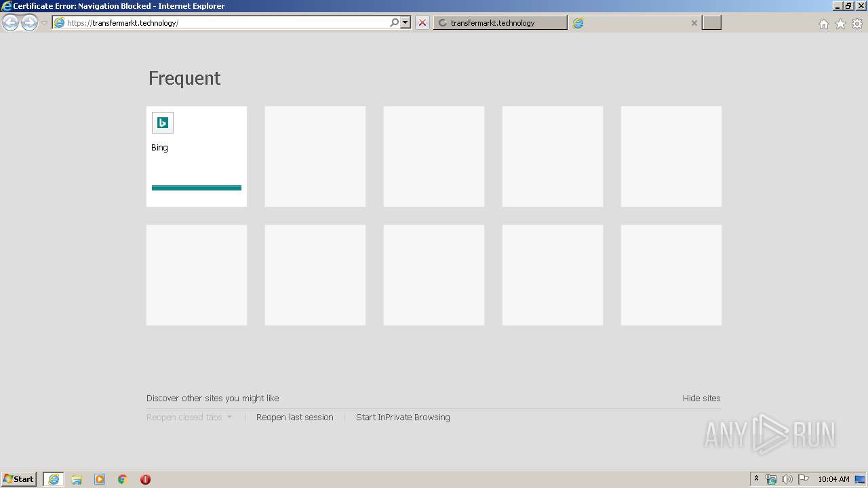Click the Forward navigation arrow
868x488 pixels.
[29, 23]
